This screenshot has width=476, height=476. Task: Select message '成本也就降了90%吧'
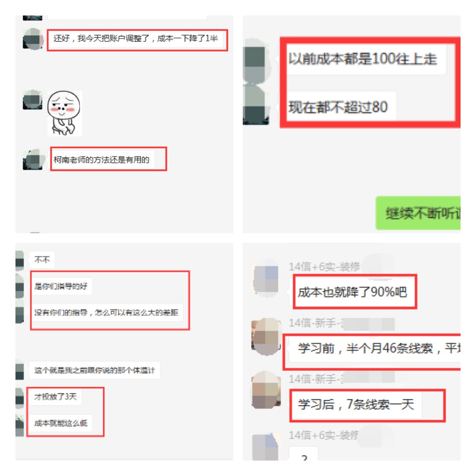(x=353, y=292)
